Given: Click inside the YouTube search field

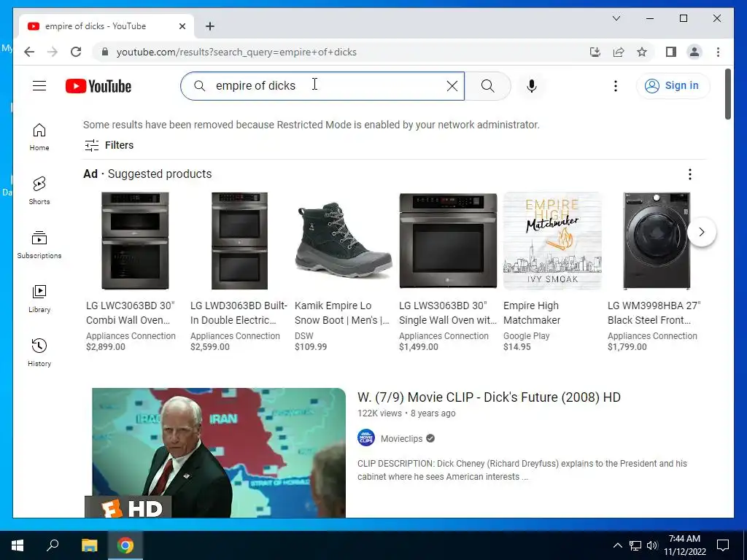Looking at the screenshot, I should [x=322, y=86].
